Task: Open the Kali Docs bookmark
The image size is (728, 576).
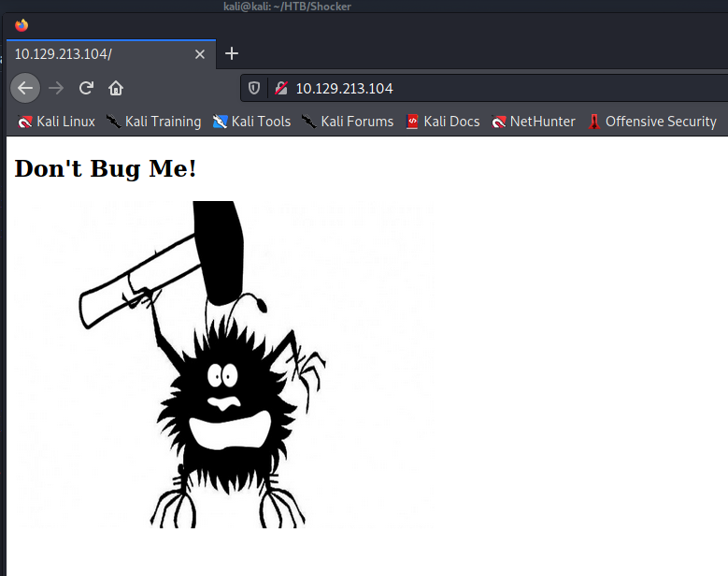Action: coord(443,122)
